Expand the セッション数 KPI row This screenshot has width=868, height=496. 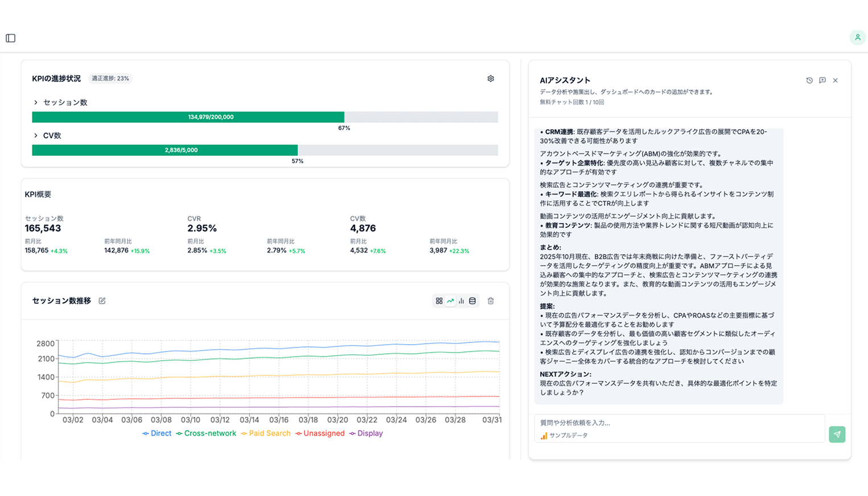36,102
